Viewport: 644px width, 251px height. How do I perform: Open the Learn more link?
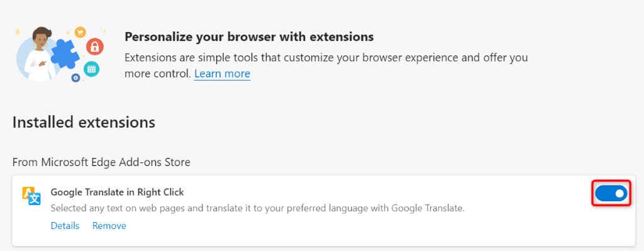222,74
